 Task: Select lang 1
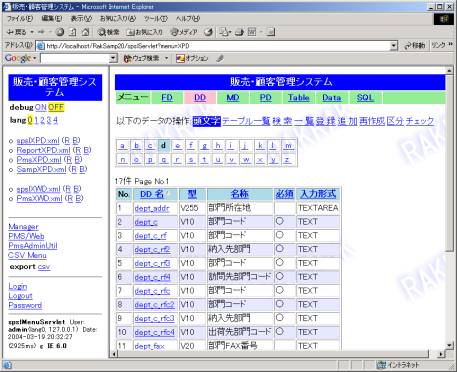36,120
